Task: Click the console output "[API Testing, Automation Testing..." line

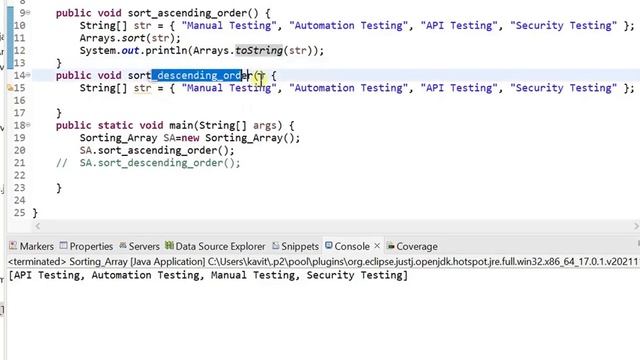Action: pos(208,276)
